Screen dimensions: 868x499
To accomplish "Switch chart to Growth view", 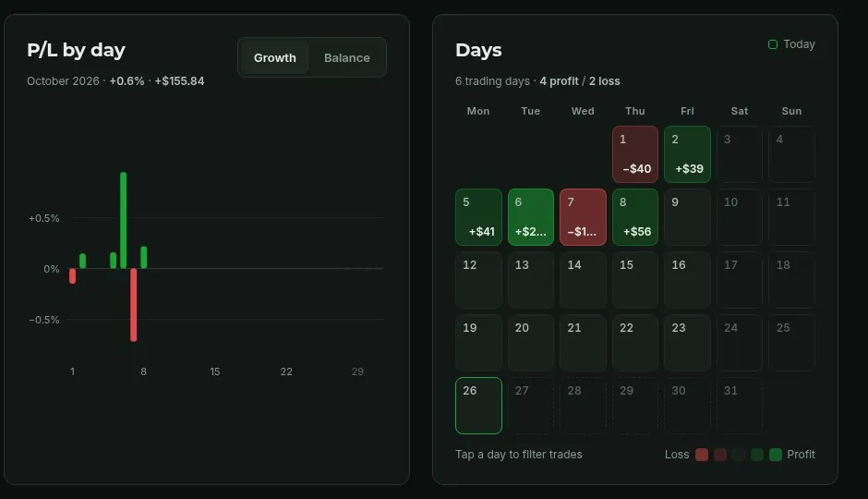I will [274, 57].
